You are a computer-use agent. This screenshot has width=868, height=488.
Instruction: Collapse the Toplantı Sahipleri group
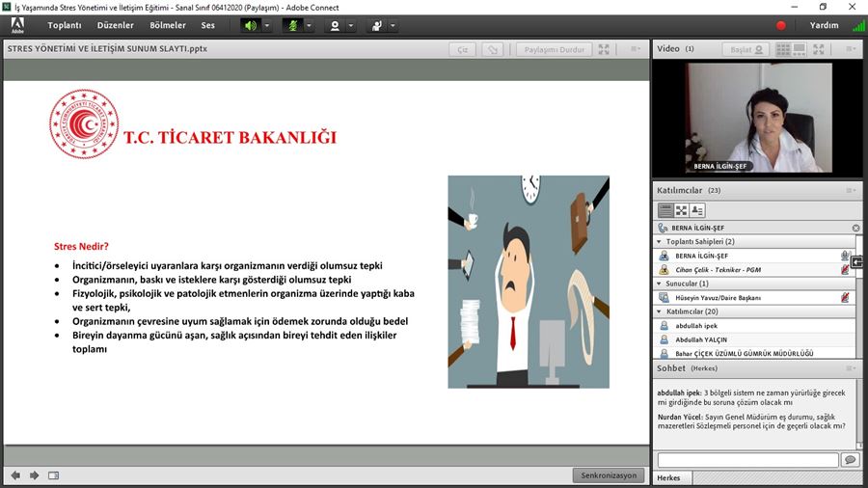(660, 241)
